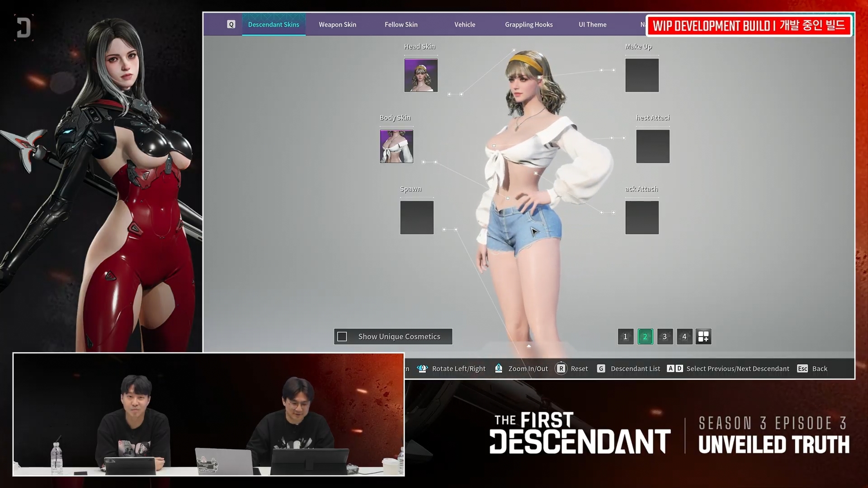Expand the bottom panel up arrow
The width and height of the screenshot is (868, 488).
(x=528, y=346)
